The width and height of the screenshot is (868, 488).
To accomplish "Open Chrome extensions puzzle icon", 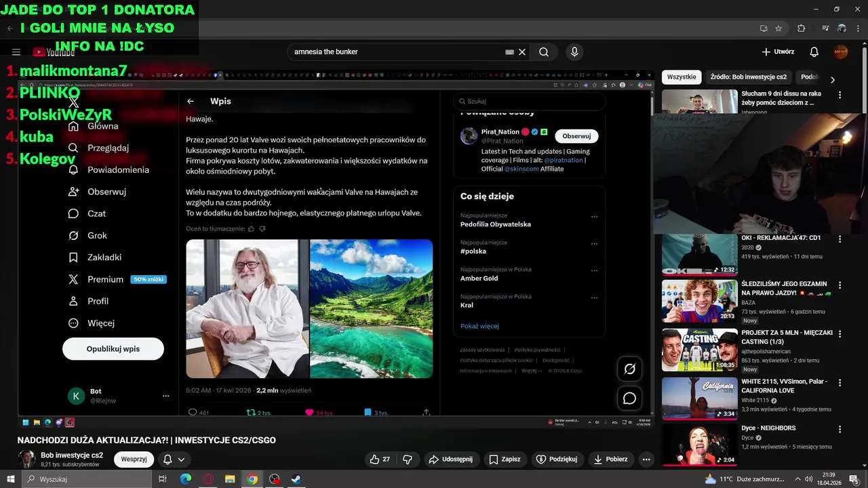I will 802,28.
